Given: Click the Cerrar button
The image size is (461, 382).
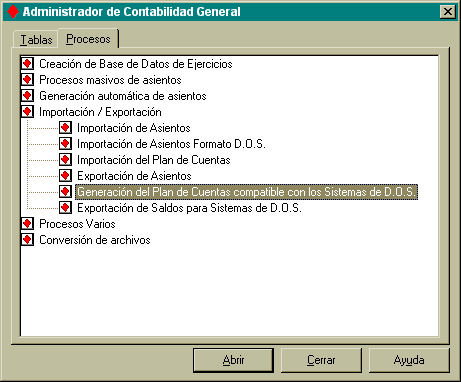Looking at the screenshot, I should [x=321, y=360].
